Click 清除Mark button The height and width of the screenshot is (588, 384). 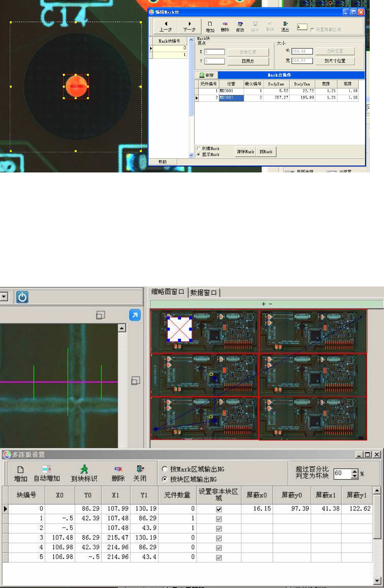click(x=245, y=152)
